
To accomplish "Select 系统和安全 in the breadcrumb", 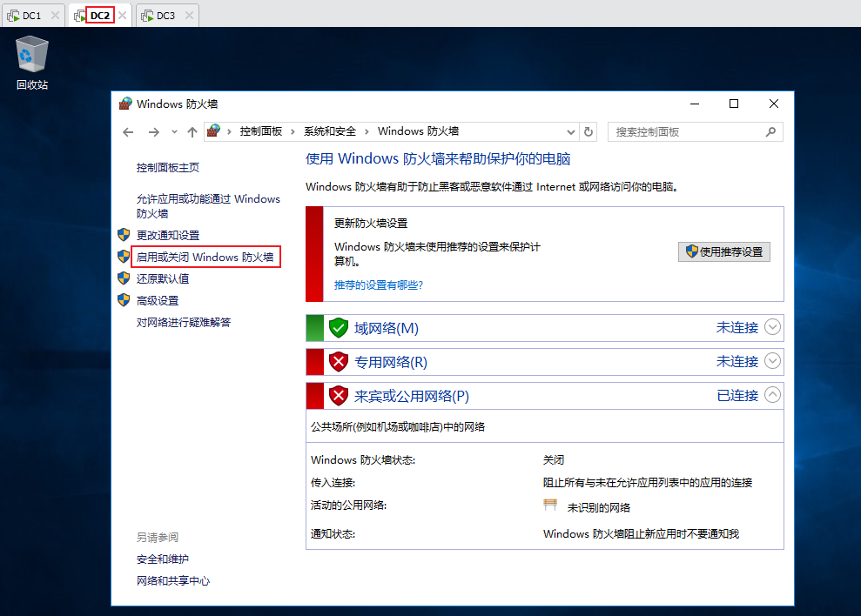I will pos(330,131).
